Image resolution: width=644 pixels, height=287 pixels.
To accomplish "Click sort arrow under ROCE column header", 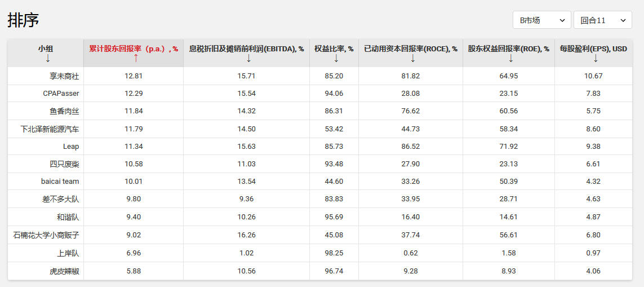I will 412,58.
